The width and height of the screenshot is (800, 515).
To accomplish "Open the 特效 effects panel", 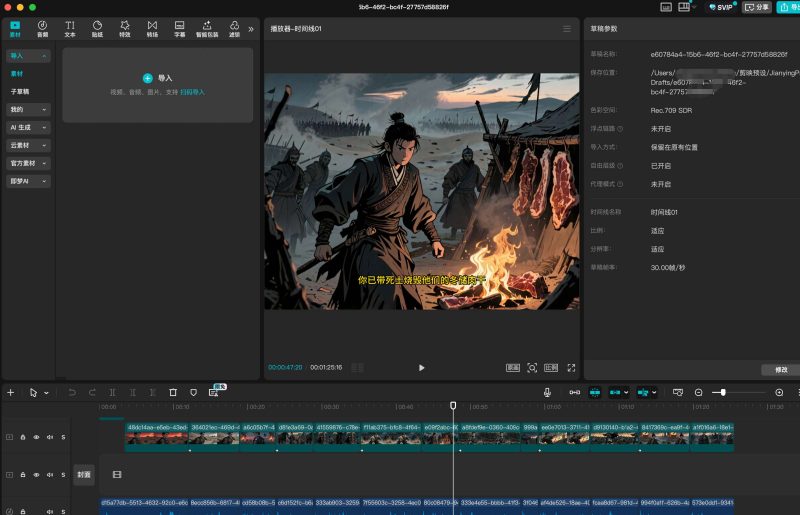I will click(x=124, y=28).
